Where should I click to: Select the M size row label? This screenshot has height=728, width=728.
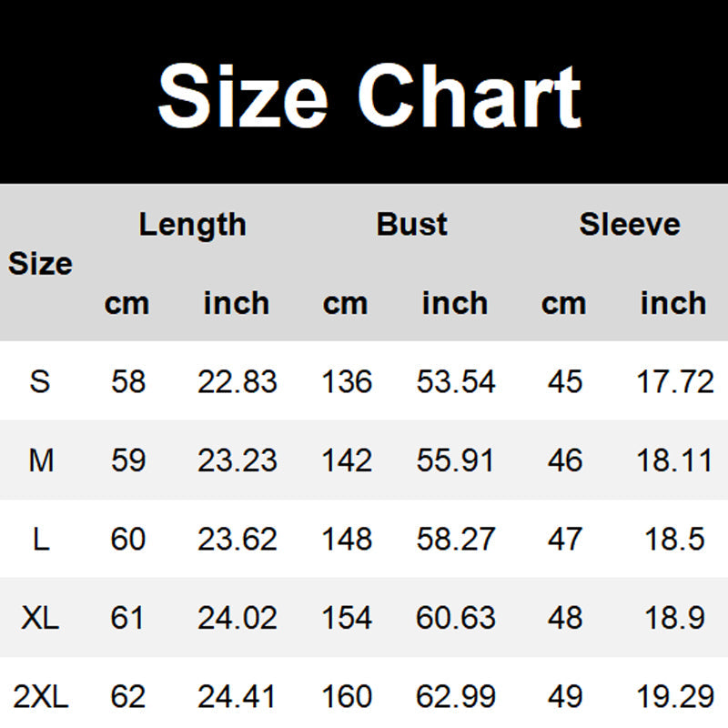pyautogui.click(x=41, y=460)
